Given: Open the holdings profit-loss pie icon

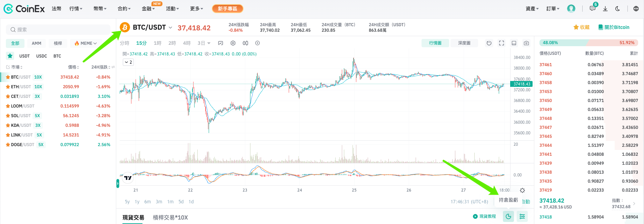Looking at the screenshot, I should click(x=508, y=216).
